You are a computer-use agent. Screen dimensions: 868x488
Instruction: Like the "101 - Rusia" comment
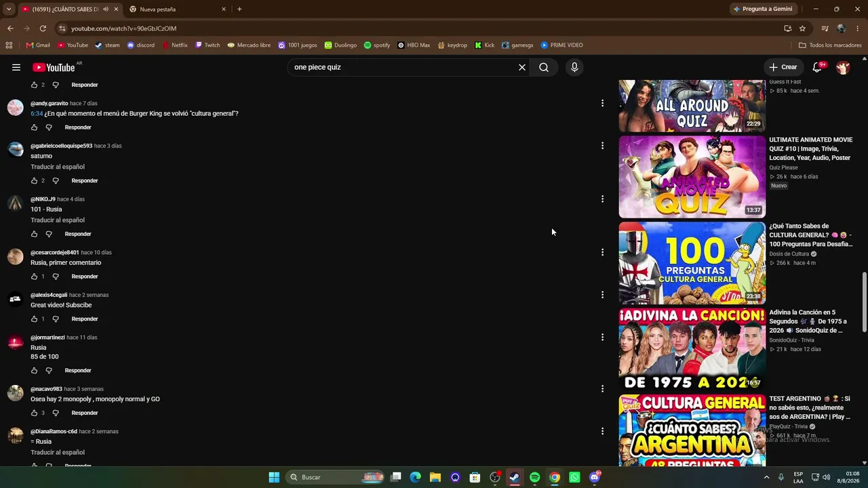click(35, 234)
